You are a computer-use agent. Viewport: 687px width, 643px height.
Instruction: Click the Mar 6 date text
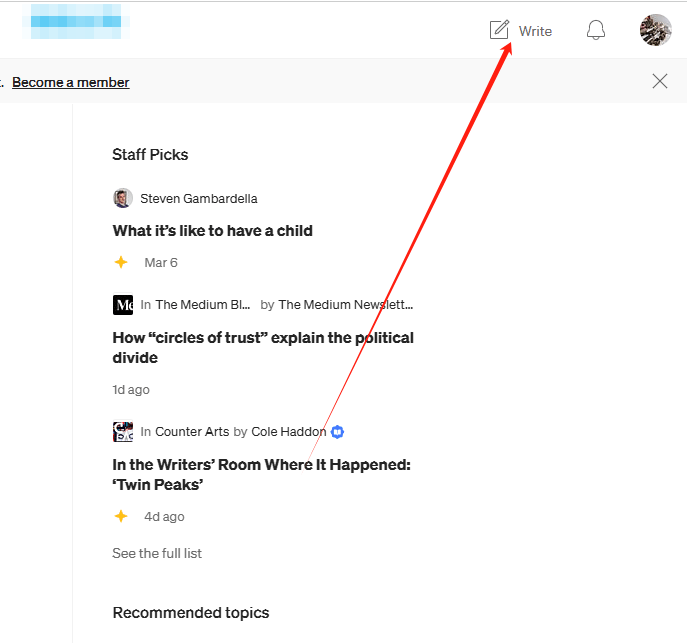click(161, 263)
